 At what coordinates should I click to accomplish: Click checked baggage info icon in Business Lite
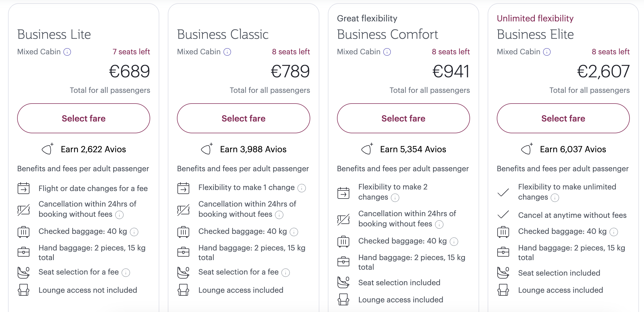[x=134, y=232]
